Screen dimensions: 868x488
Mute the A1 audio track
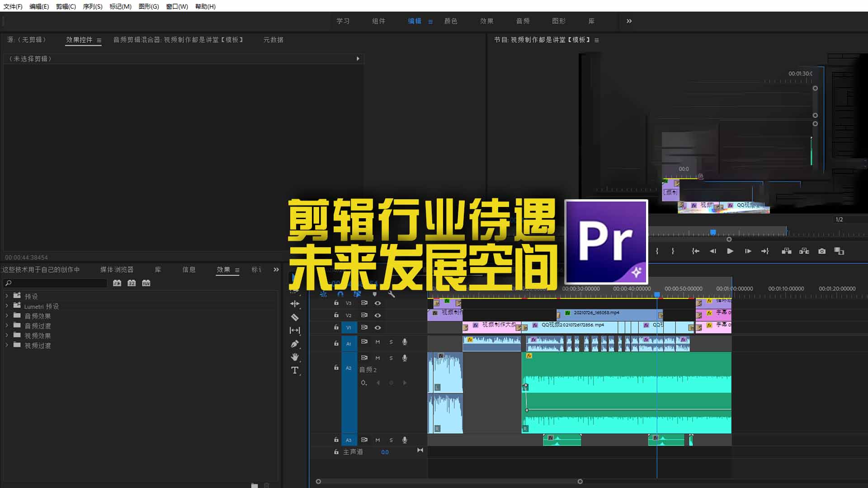[x=377, y=342]
